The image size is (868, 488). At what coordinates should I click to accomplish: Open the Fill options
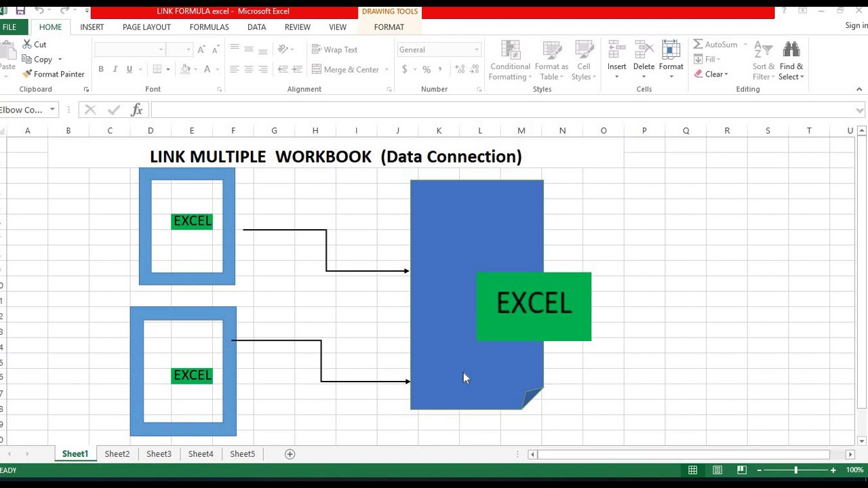pyautogui.click(x=707, y=60)
